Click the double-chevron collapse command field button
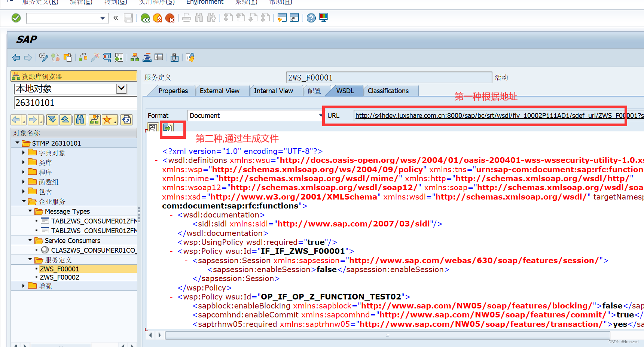 pyautogui.click(x=116, y=18)
